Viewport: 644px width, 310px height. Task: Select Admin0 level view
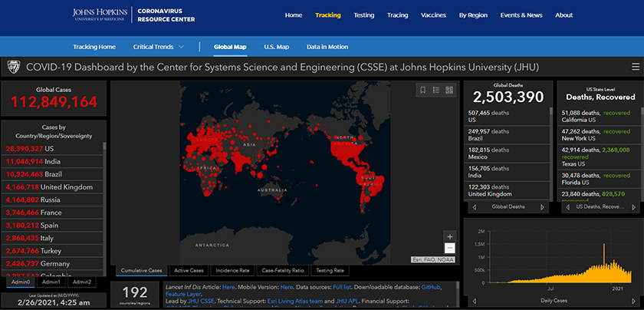(21, 282)
